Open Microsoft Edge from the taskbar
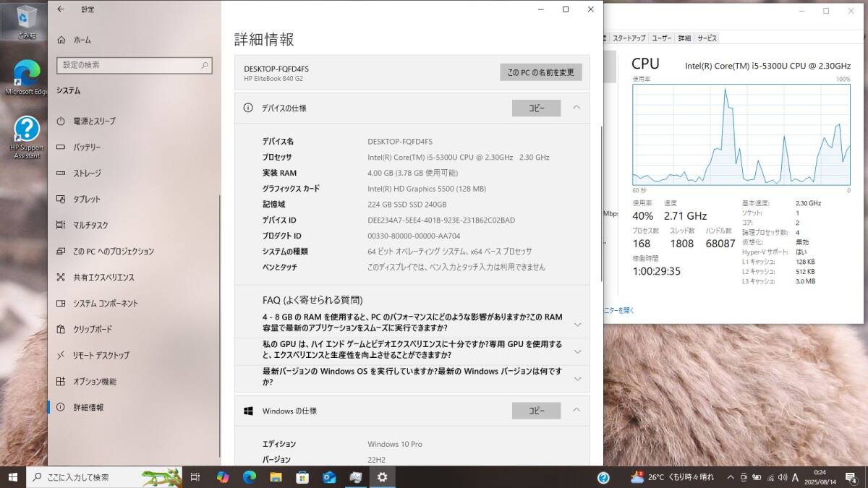Viewport: 868px width, 488px height. pos(250,477)
